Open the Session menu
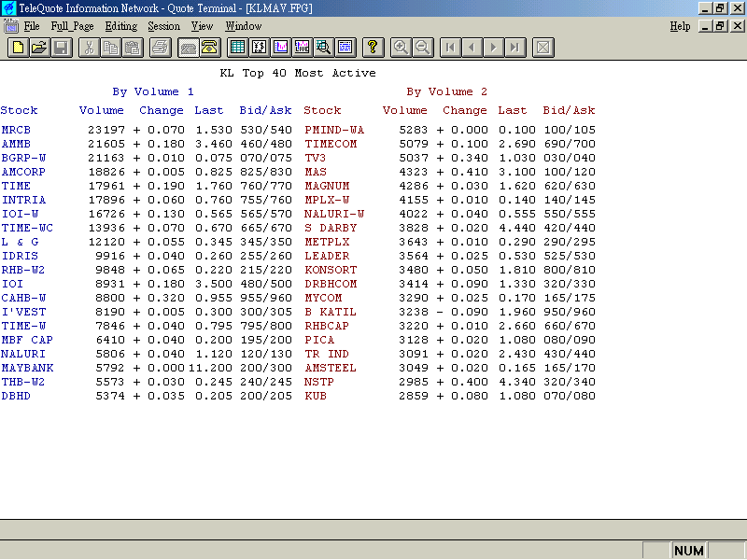The width and height of the screenshot is (747, 560). 164,26
